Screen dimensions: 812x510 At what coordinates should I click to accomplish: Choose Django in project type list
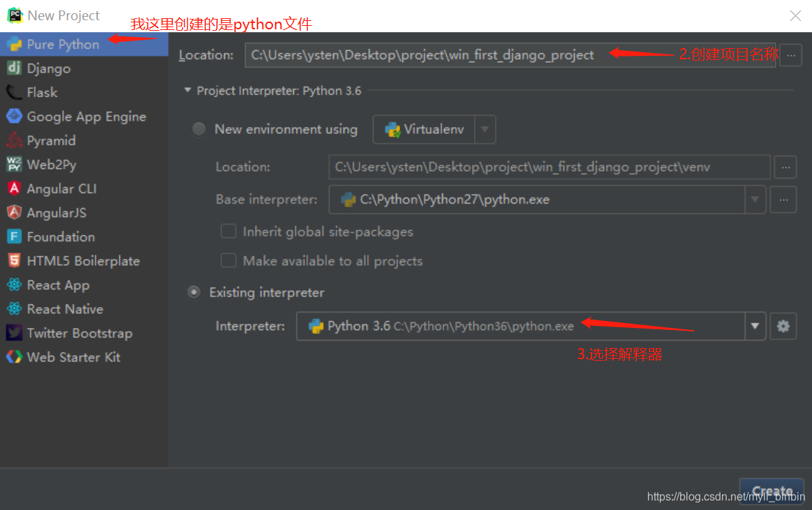pyautogui.click(x=49, y=68)
